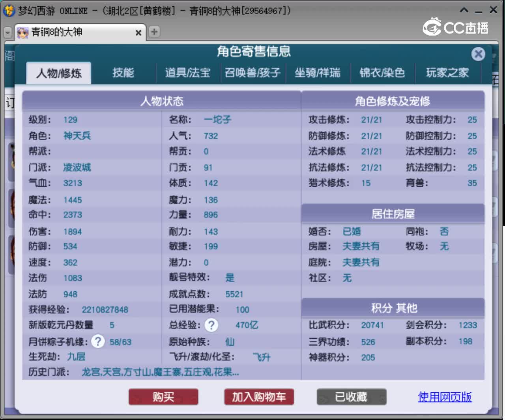Click the 三界功绩 value 526
Viewport: 505px width, 420px height.
click(368, 342)
